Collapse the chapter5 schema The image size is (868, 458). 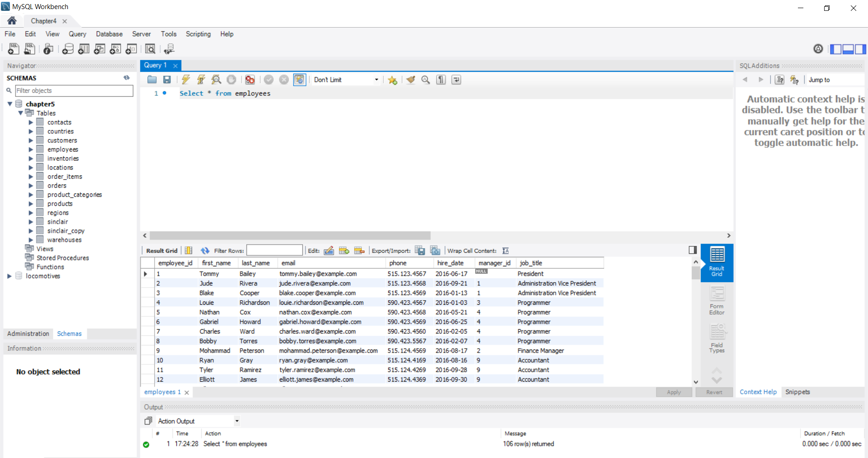coord(9,104)
